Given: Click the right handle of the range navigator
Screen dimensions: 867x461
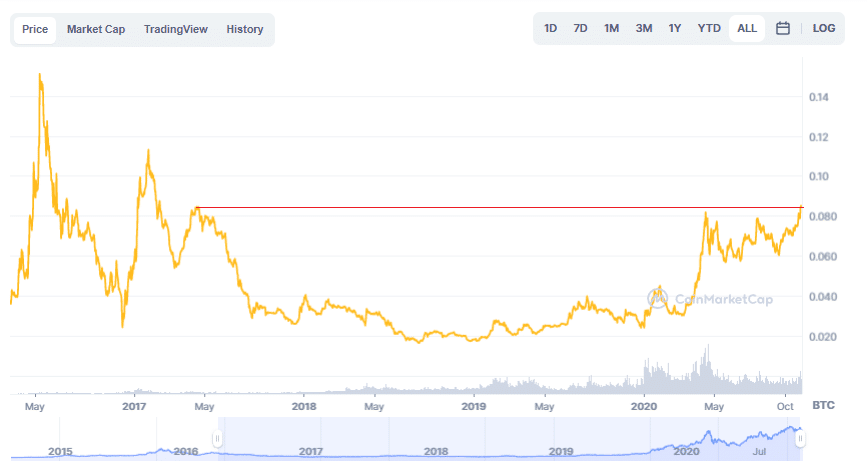Looking at the screenshot, I should pyautogui.click(x=800, y=439).
